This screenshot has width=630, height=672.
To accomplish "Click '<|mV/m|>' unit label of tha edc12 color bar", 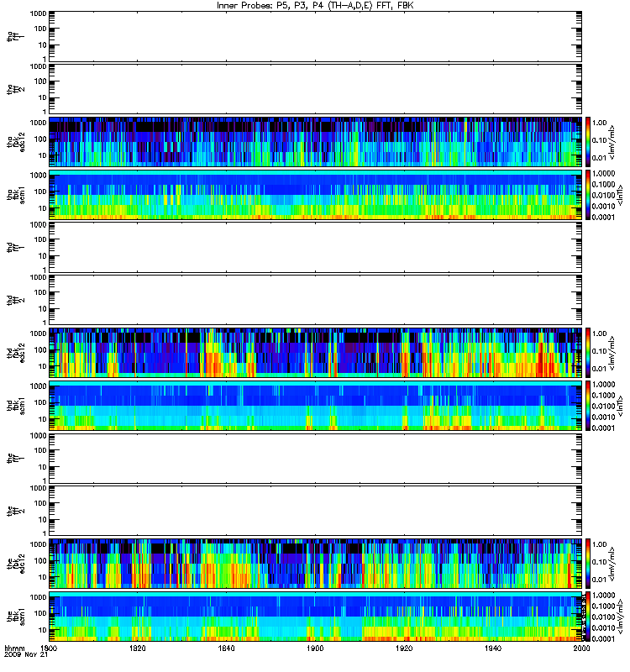I will click(x=612, y=142).
